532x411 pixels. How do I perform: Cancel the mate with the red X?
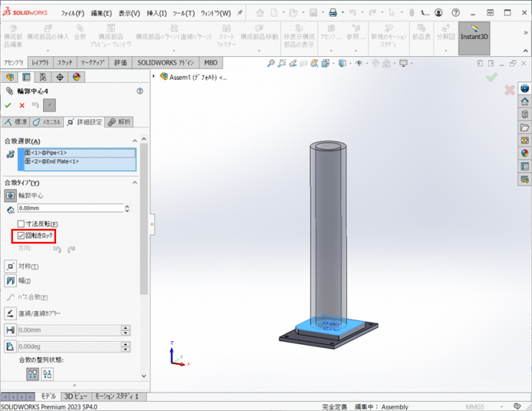(x=22, y=105)
